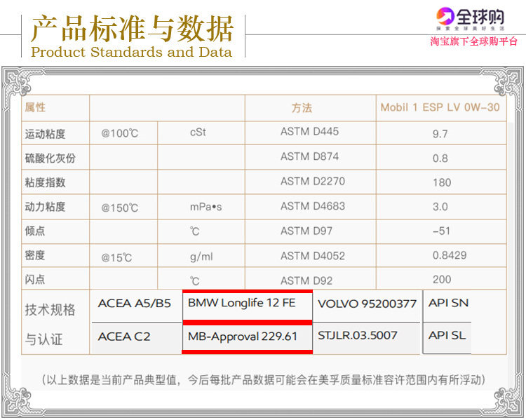Image resolution: width=526 pixels, height=420 pixels.
Task: Select the API SL cell
Action: 447,337
